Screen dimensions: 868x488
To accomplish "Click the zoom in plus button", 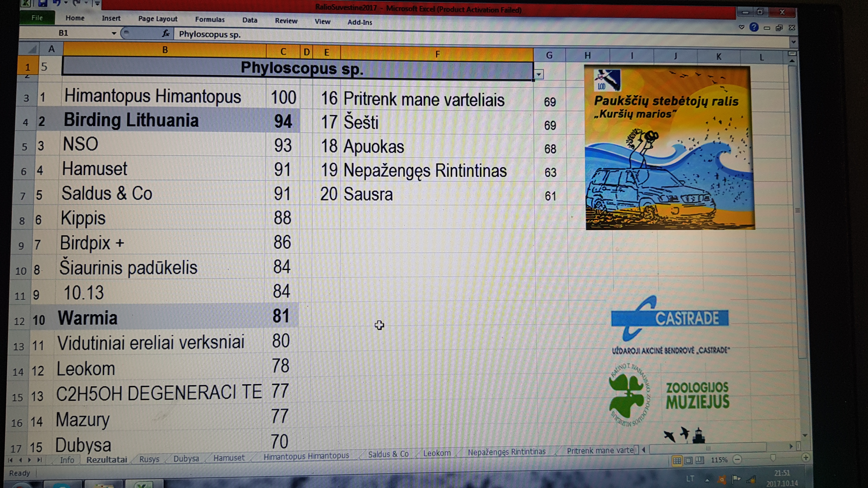I will (x=806, y=458).
